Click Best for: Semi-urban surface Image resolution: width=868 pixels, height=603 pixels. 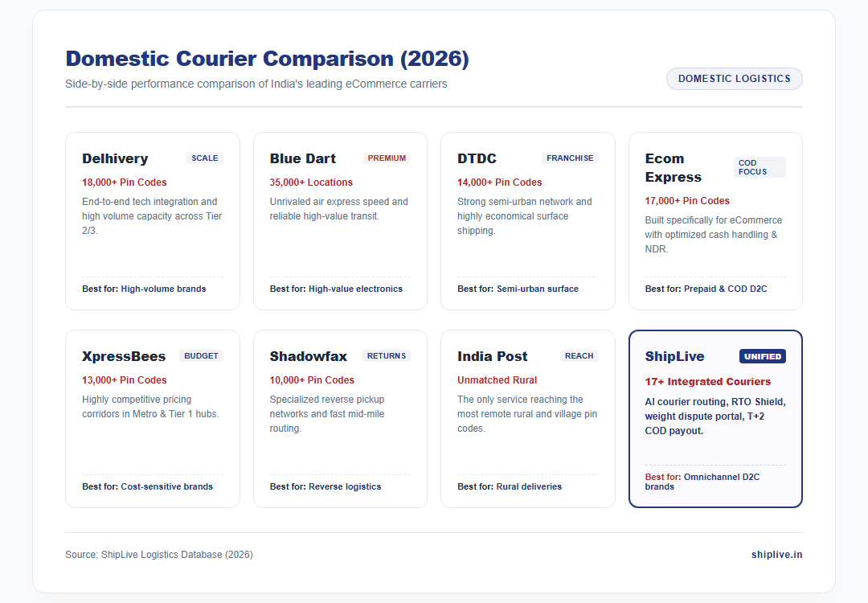click(x=518, y=289)
